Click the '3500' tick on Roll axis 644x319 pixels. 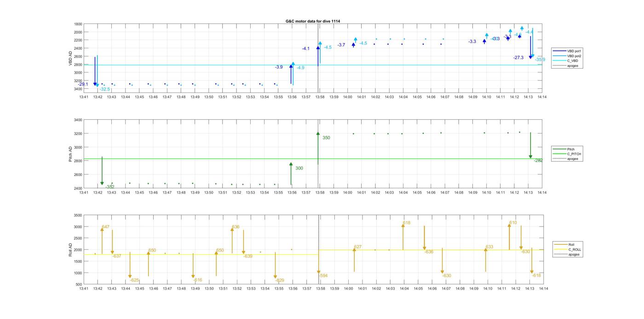[x=78, y=215]
